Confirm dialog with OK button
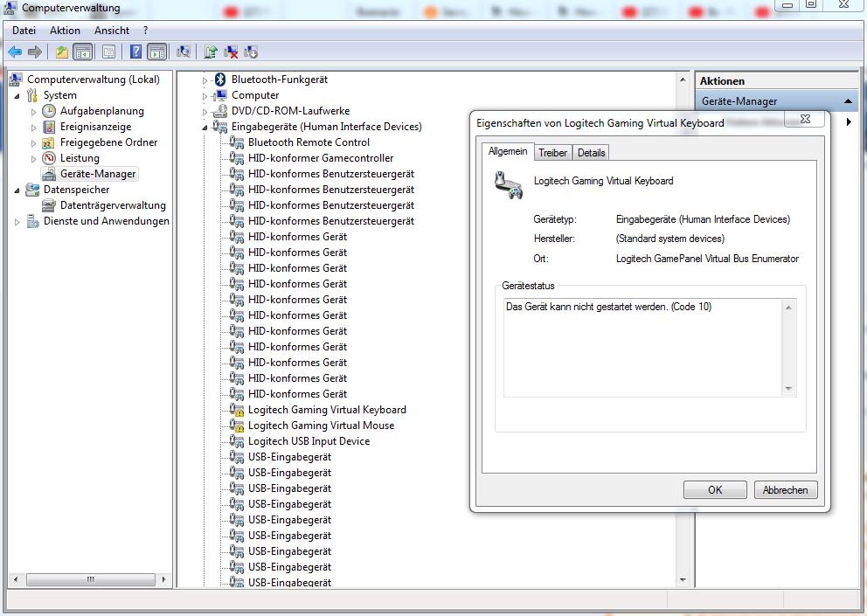The width and height of the screenshot is (867, 616). click(715, 490)
